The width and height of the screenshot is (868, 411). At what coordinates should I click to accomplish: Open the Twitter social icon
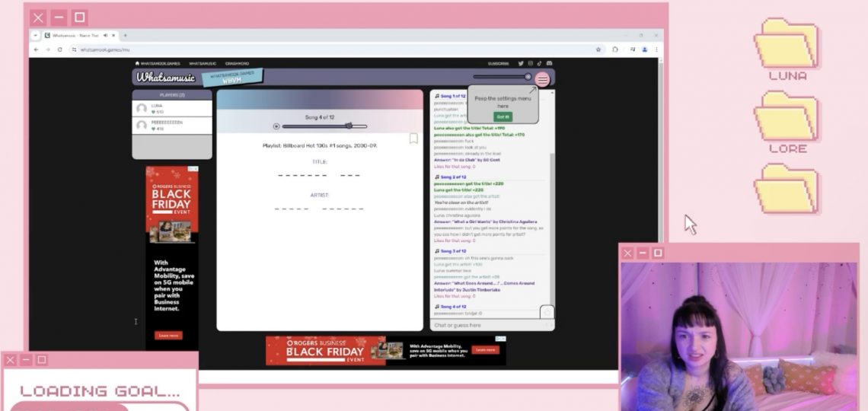point(521,63)
